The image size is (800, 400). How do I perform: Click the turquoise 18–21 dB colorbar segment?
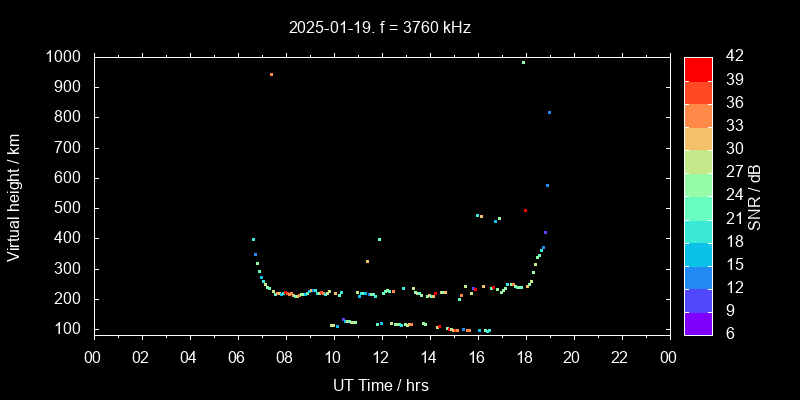pos(697,230)
